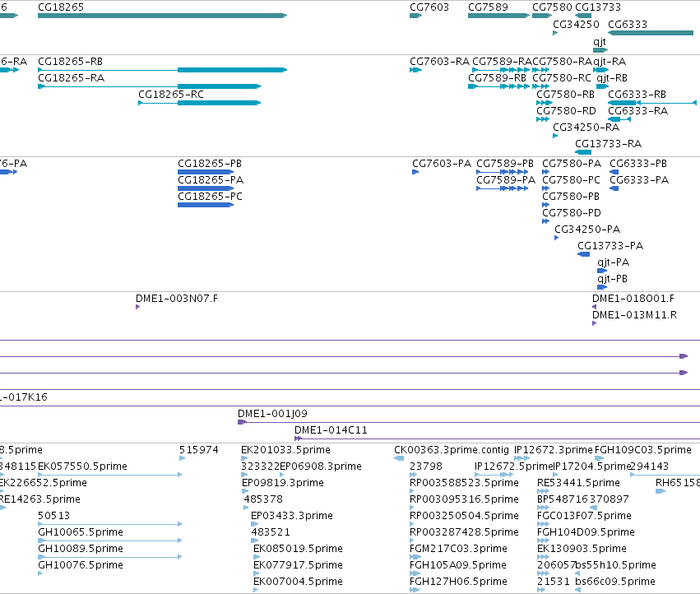This screenshot has height=594, width=700.
Task: Select transcript CG18265-RA
Action: [x=149, y=86]
